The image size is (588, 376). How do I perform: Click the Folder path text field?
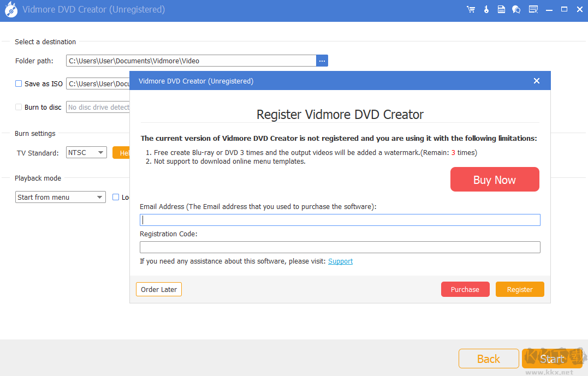[x=191, y=61]
